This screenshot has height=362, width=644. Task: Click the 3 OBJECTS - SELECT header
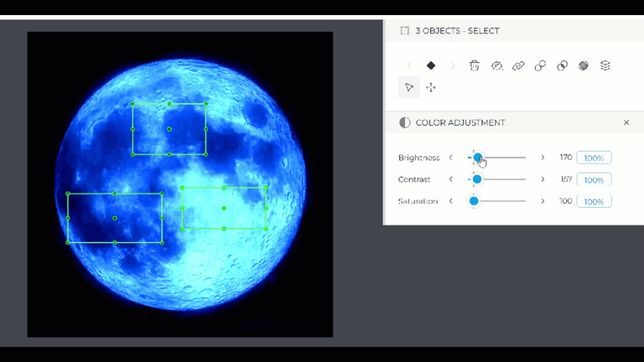[x=457, y=31]
